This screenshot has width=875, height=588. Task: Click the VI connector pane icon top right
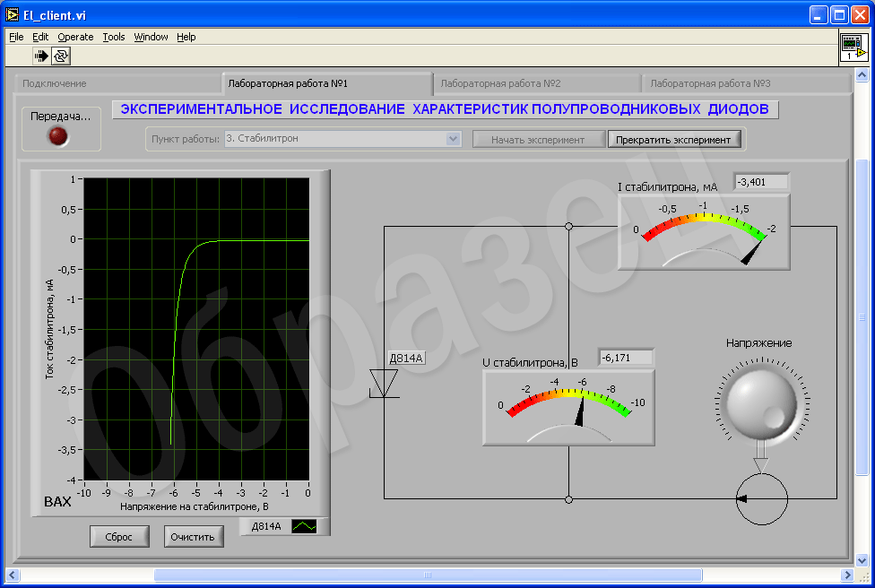point(853,48)
